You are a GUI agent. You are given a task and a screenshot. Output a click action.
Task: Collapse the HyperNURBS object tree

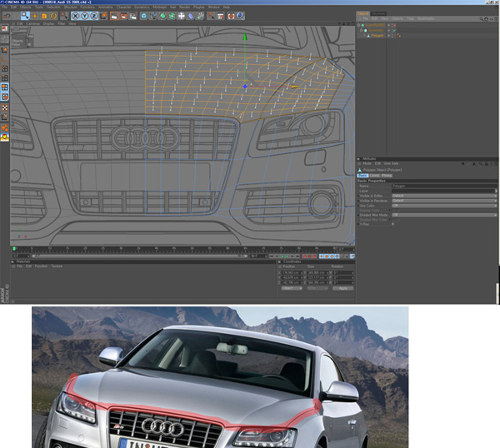pyautogui.click(x=358, y=25)
